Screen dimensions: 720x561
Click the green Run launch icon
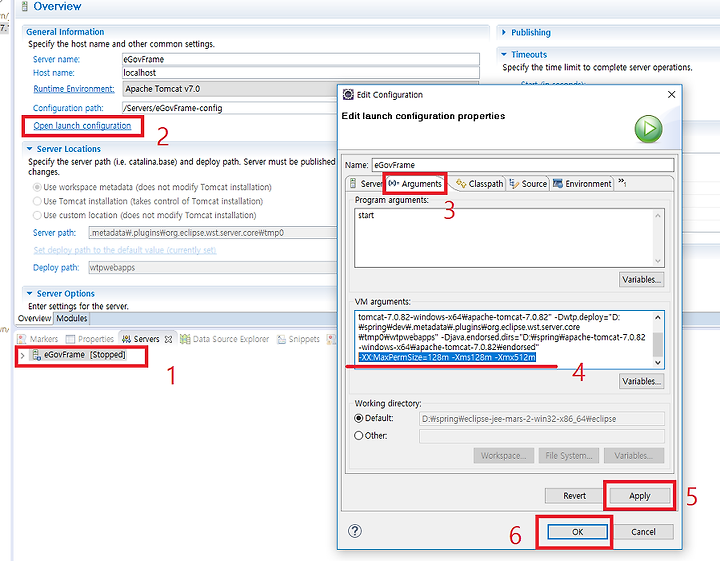[648, 129]
